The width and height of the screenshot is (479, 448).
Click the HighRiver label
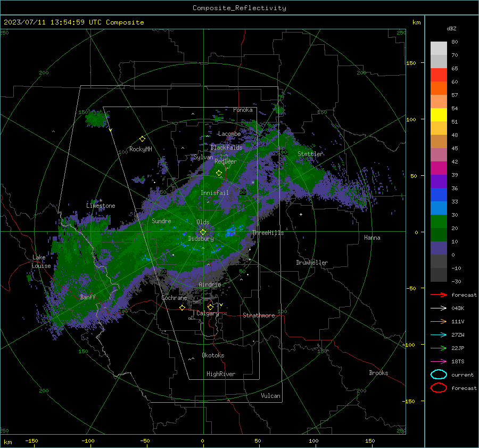click(x=221, y=374)
